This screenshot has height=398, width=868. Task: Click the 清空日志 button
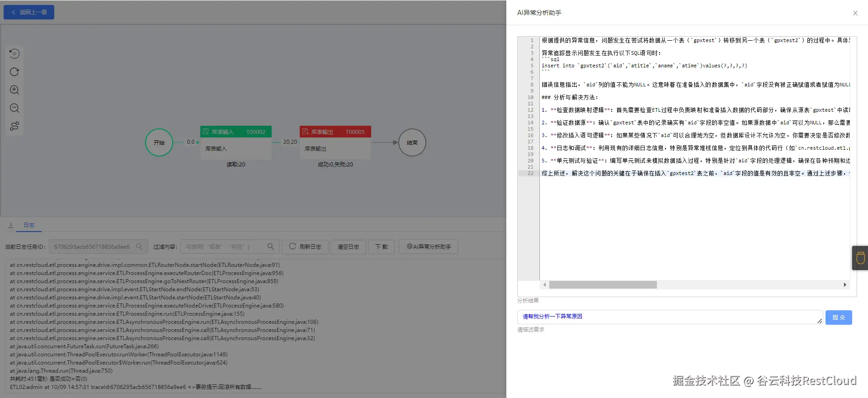tap(348, 246)
